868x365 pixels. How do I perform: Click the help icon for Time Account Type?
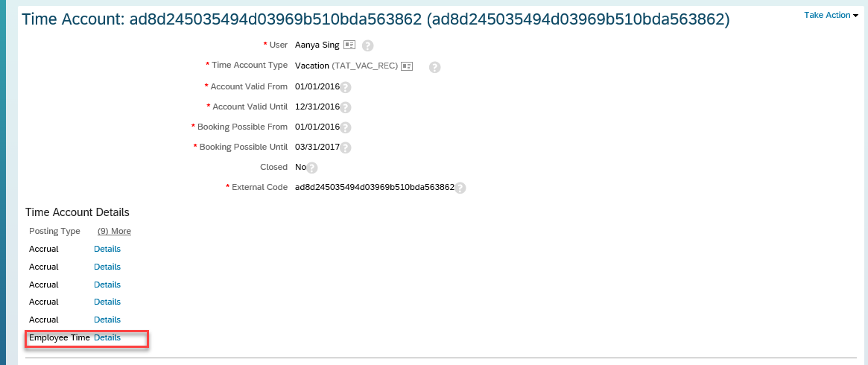point(434,67)
